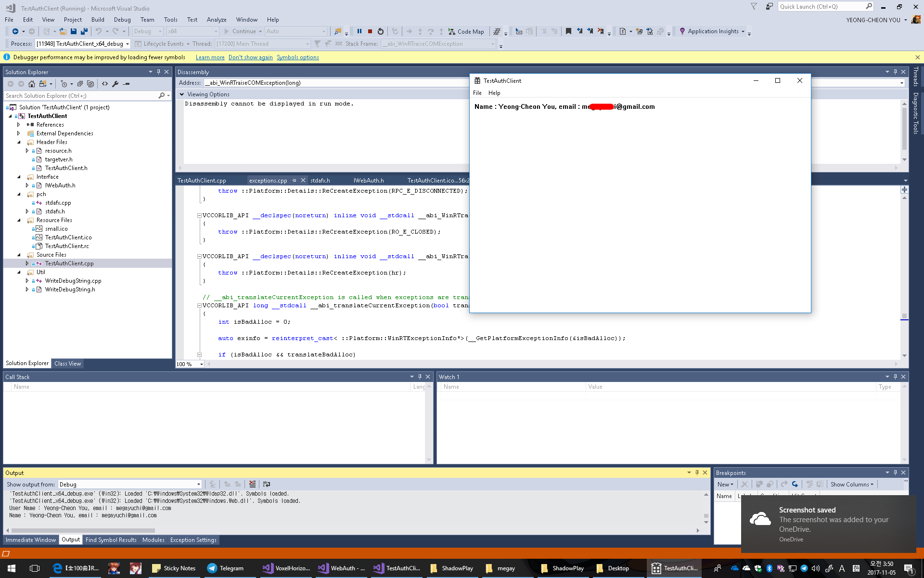924x578 pixels.
Task: Click the Collapse All icon in Solution Explorer
Action: (x=80, y=84)
